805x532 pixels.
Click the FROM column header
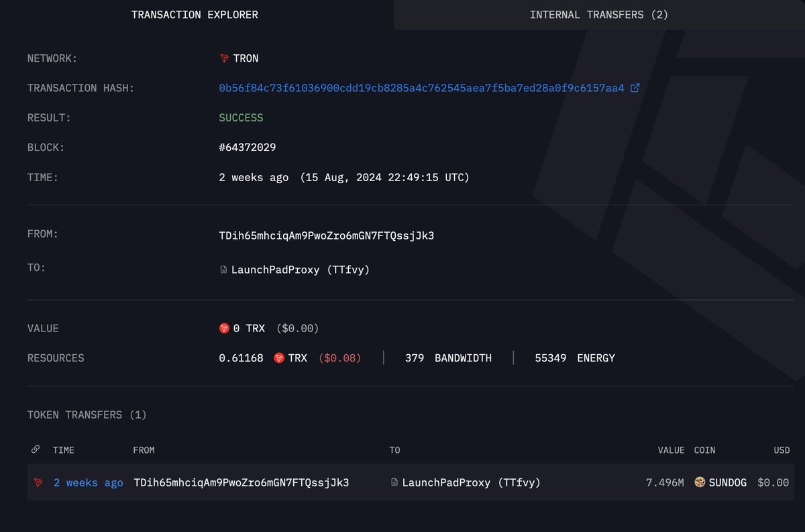pos(144,450)
